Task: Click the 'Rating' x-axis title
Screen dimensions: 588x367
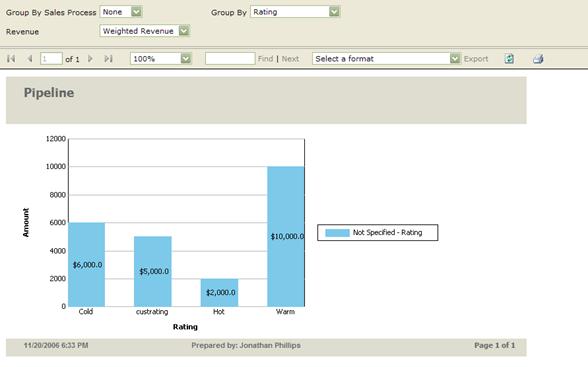Action: pos(185,327)
